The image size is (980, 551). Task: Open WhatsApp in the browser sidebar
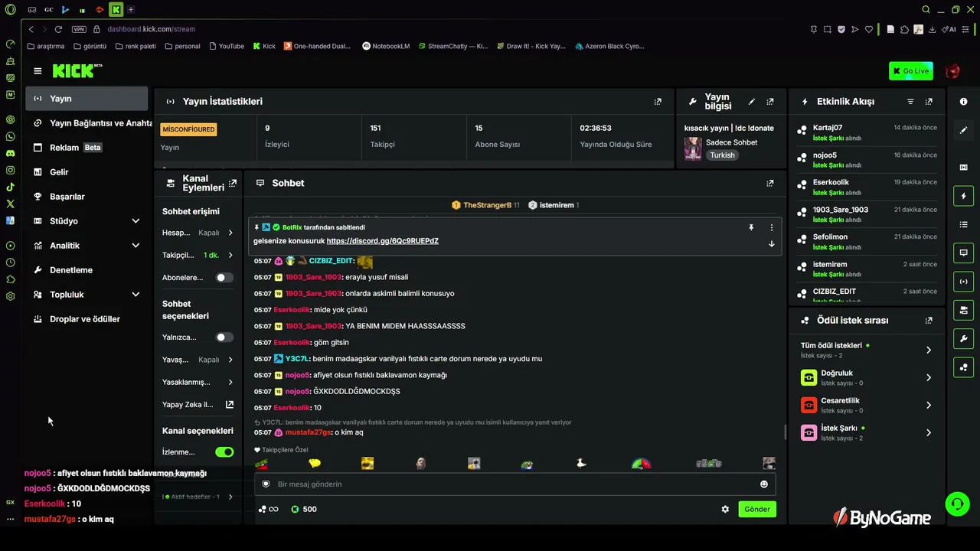coord(10,136)
